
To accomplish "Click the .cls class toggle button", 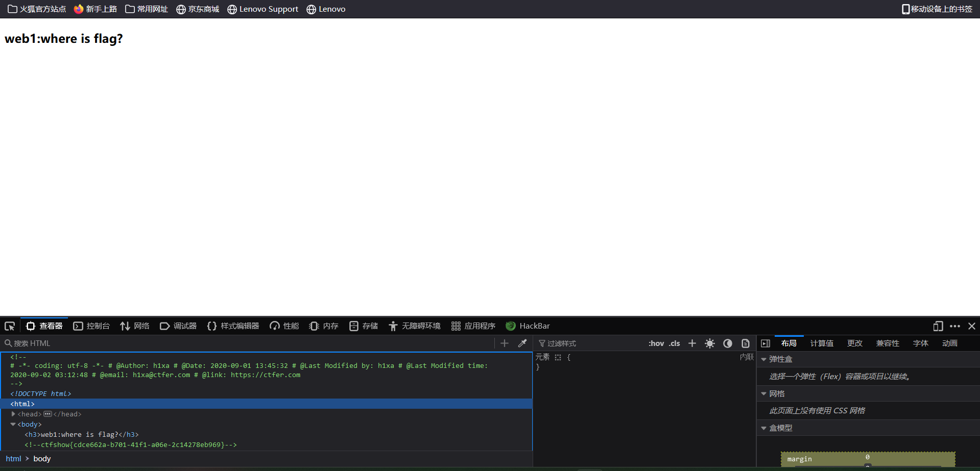I will (675, 343).
